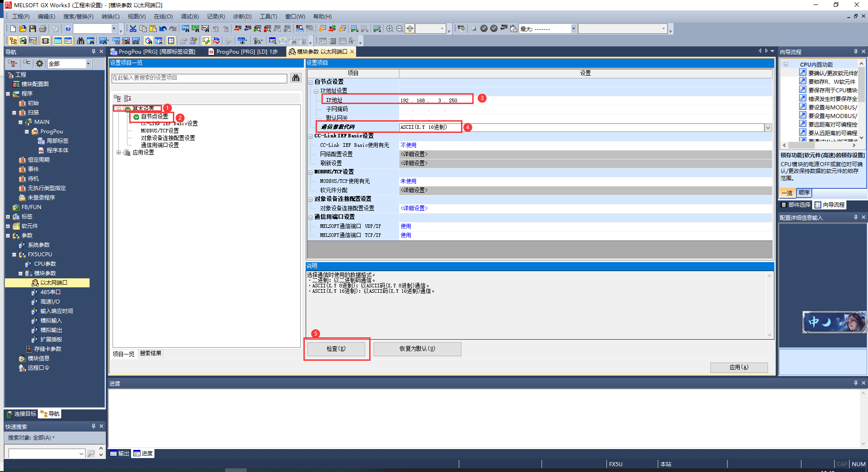This screenshot has width=868, height=472.
Task: Open the 在线(O) menu
Action: 163,17
